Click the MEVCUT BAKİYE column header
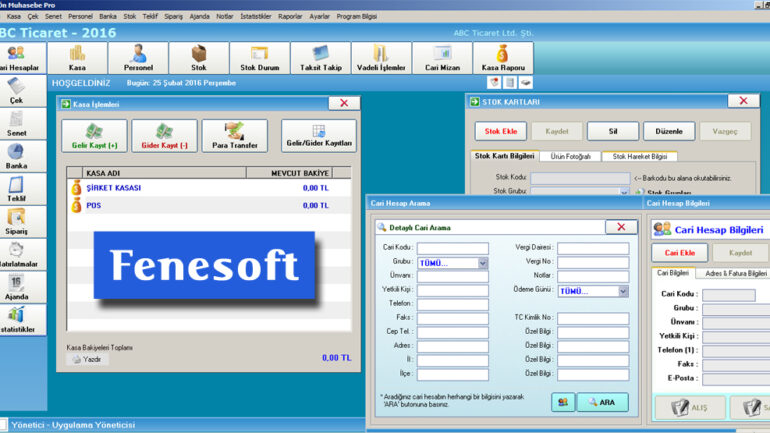 click(x=289, y=173)
